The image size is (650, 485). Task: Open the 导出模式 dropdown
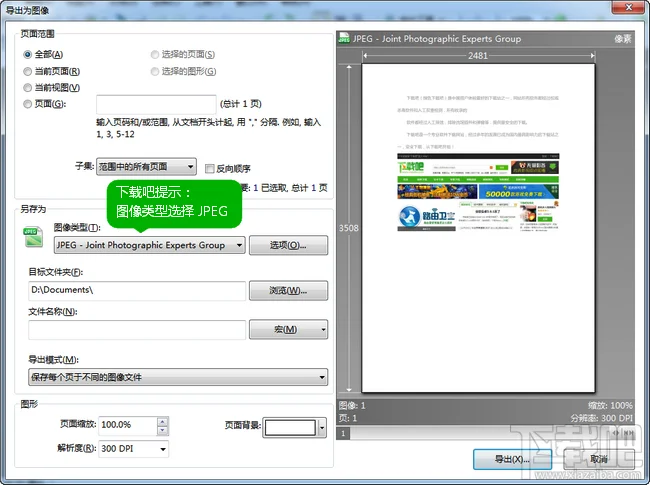tap(178, 377)
